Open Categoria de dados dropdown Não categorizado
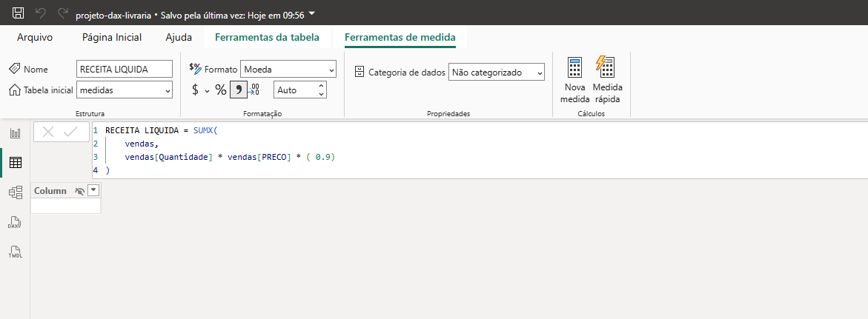Image resolution: width=868 pixels, height=319 pixels. tap(497, 72)
